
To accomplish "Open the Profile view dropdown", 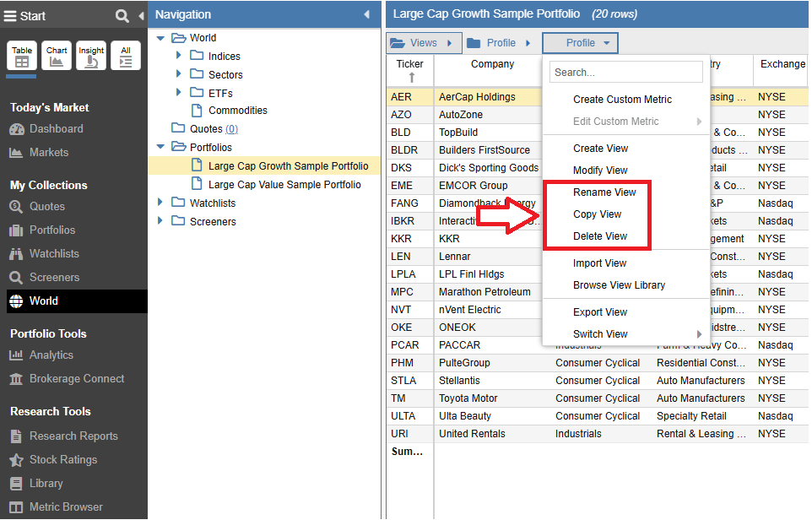I will click(580, 43).
